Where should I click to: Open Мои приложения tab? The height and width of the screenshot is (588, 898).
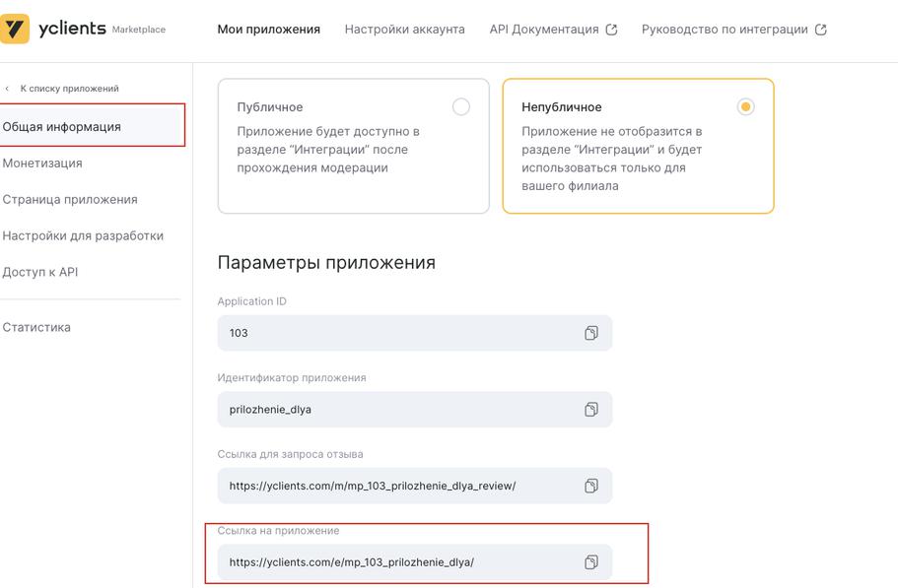point(268,30)
